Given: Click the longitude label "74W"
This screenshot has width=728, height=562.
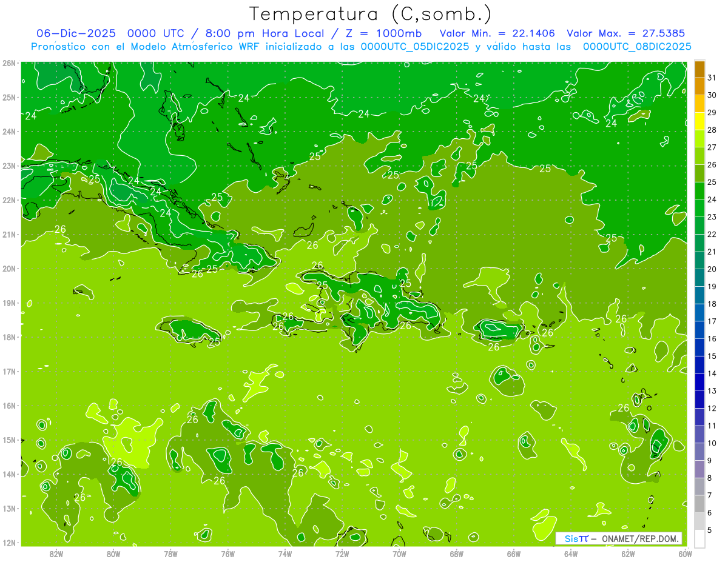Looking at the screenshot, I should pos(285,554).
